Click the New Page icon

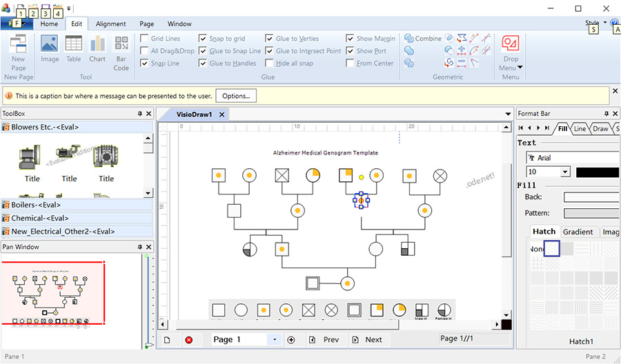[x=18, y=43]
